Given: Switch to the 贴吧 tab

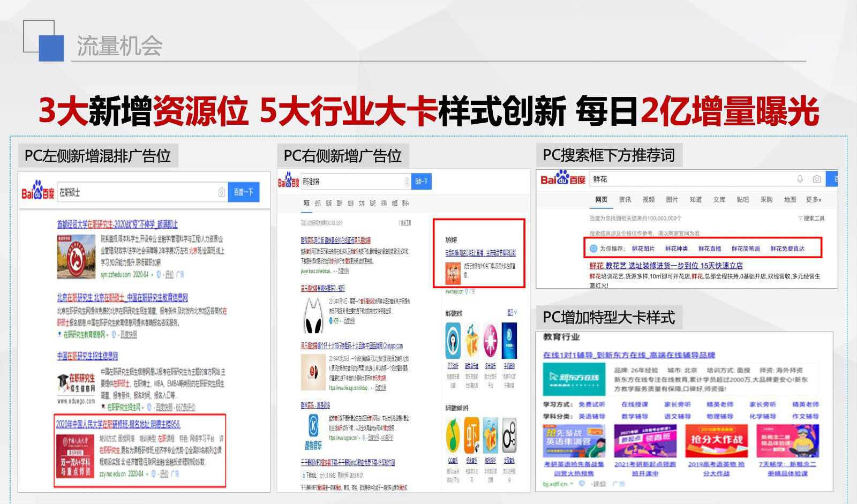Looking at the screenshot, I should point(743,199).
